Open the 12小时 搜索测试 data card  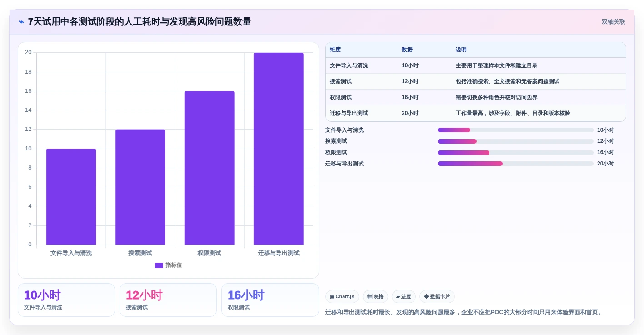tap(168, 300)
